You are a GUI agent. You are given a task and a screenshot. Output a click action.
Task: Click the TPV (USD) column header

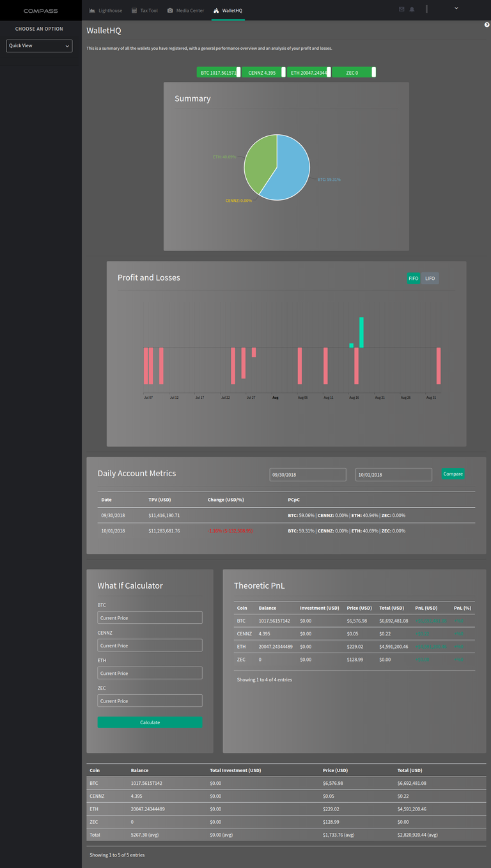(159, 499)
